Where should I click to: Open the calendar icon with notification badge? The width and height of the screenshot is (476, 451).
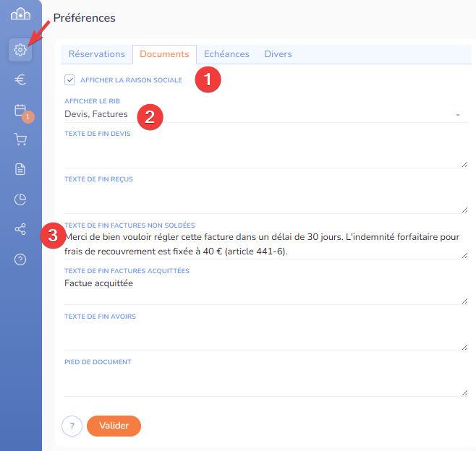point(20,111)
